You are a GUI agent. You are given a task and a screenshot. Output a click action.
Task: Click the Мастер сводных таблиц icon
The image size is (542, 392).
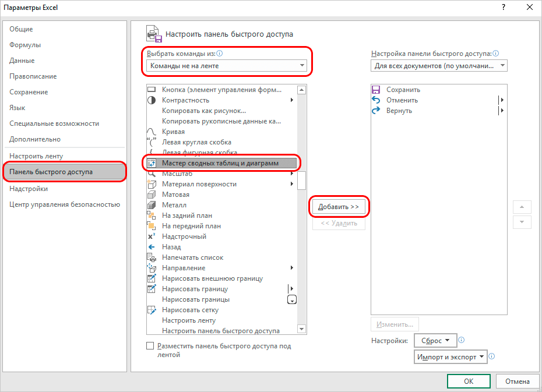(152, 163)
